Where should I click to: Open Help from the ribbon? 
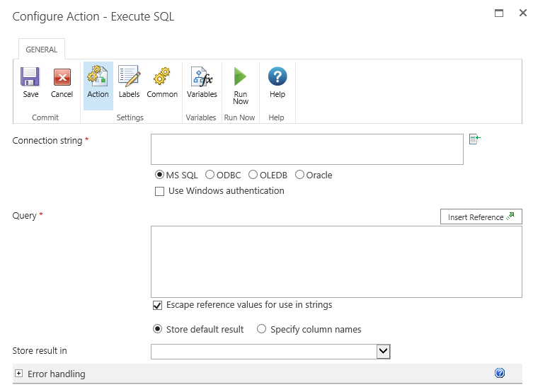(x=277, y=78)
